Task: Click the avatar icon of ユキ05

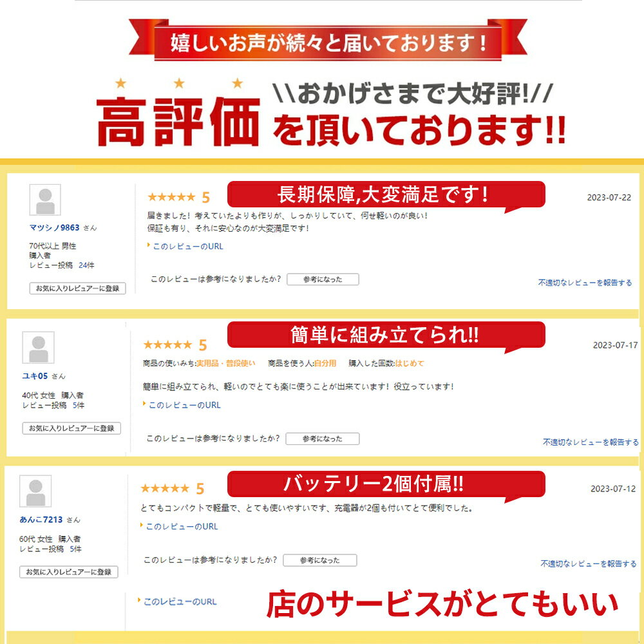Action: pos(38,348)
